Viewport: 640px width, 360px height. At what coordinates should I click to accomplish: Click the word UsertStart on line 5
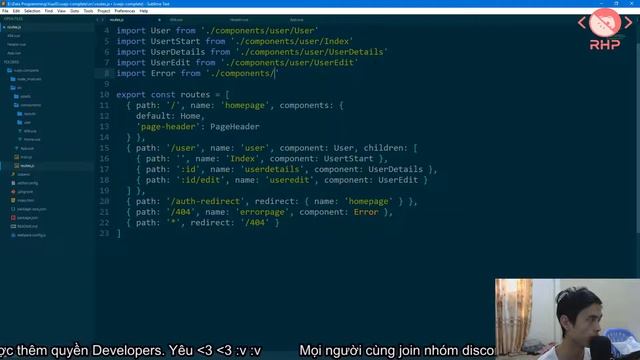tap(175, 41)
